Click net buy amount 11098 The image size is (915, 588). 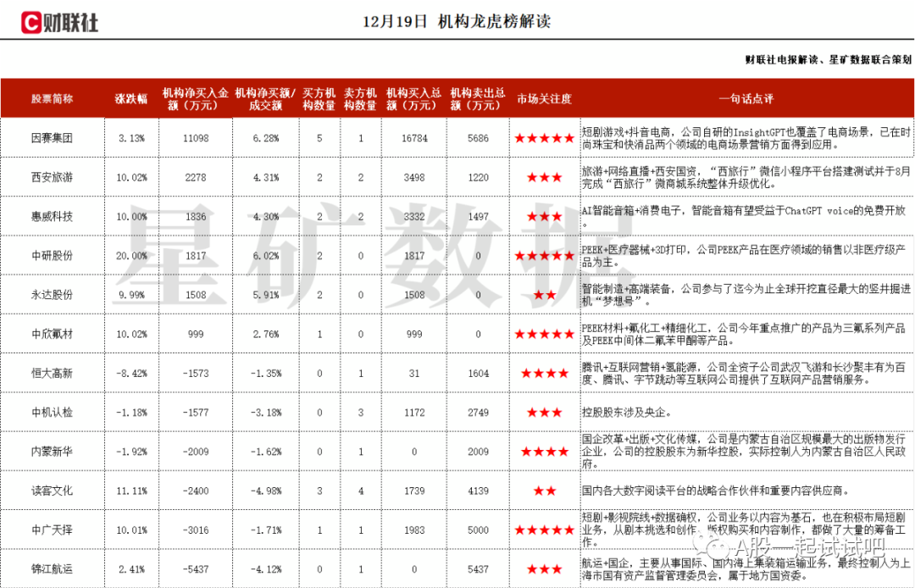(196, 138)
